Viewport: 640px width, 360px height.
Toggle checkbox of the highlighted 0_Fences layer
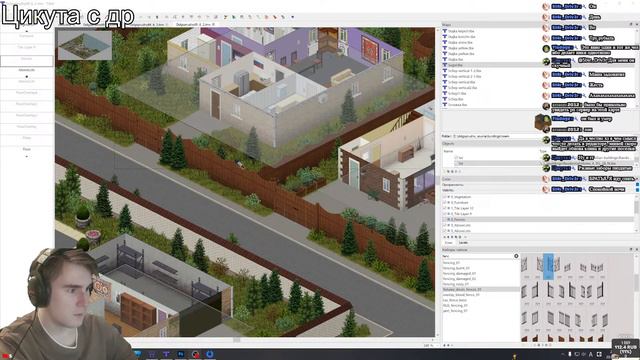tap(445, 220)
